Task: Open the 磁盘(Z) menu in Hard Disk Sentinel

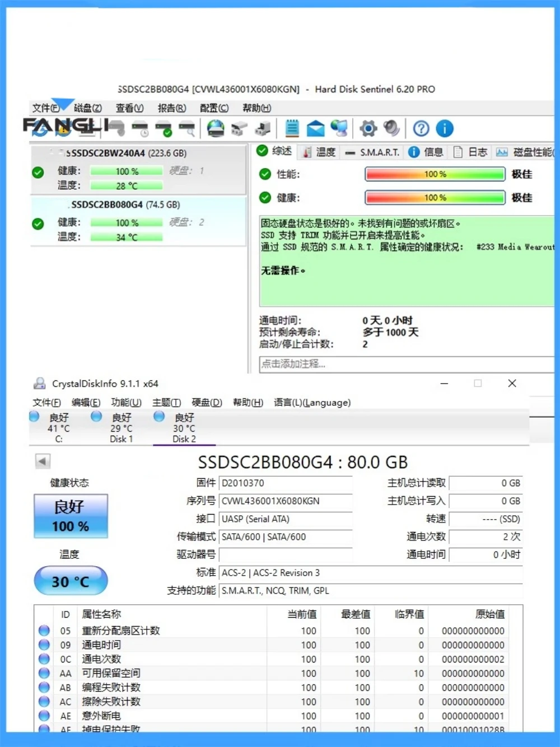Action: [88, 108]
